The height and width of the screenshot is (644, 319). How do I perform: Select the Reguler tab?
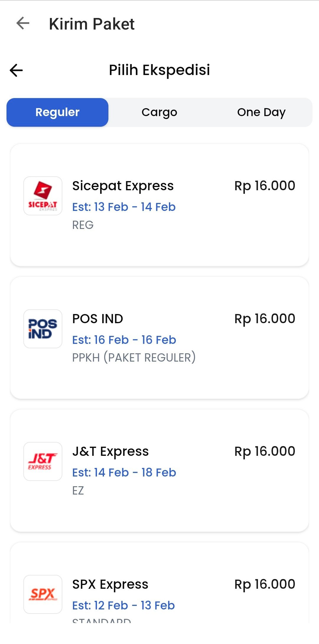58,112
